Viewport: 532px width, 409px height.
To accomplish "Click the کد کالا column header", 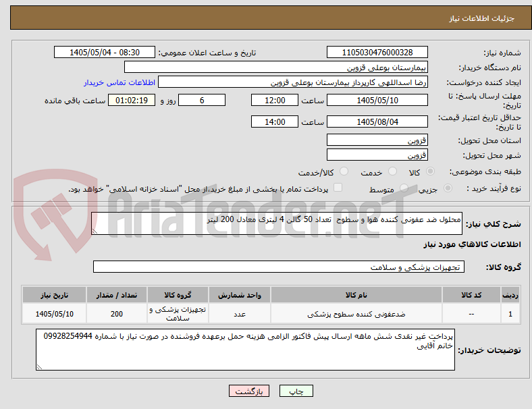I will (x=471, y=295).
